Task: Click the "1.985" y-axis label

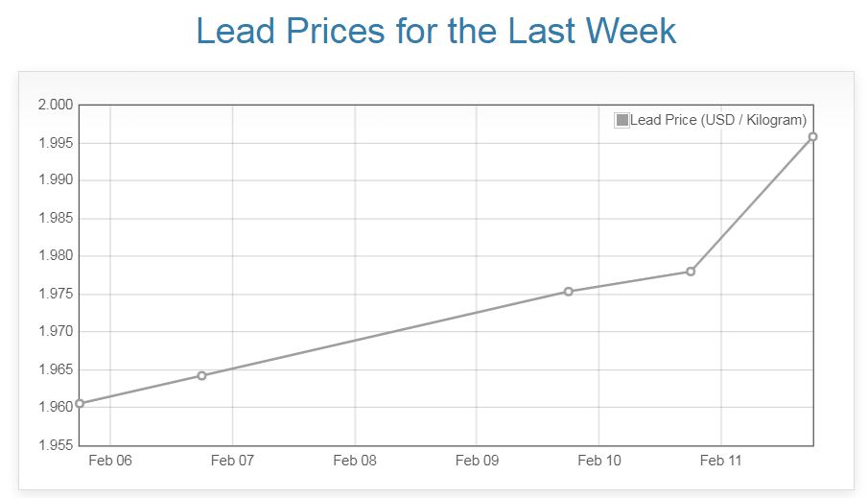Action: tap(56, 219)
